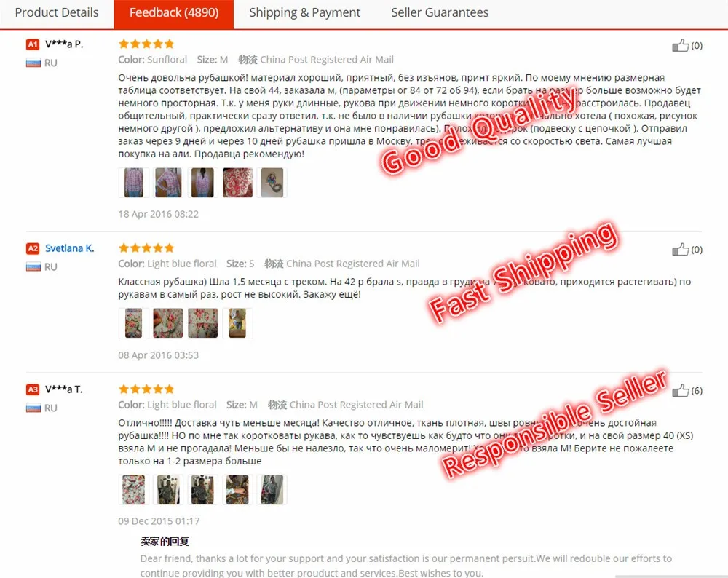
Task: Switch to Shipping & Payment tab
Action: [x=304, y=12]
